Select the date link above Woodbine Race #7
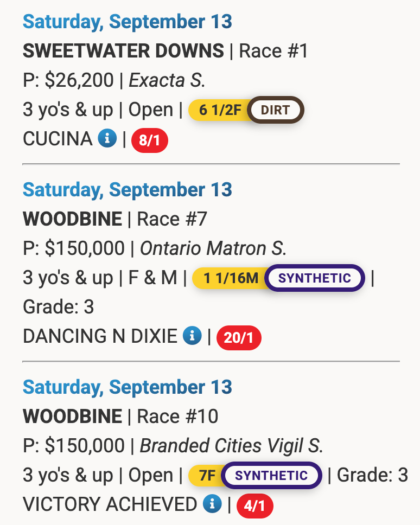This screenshot has width=420, height=525. tap(128, 190)
